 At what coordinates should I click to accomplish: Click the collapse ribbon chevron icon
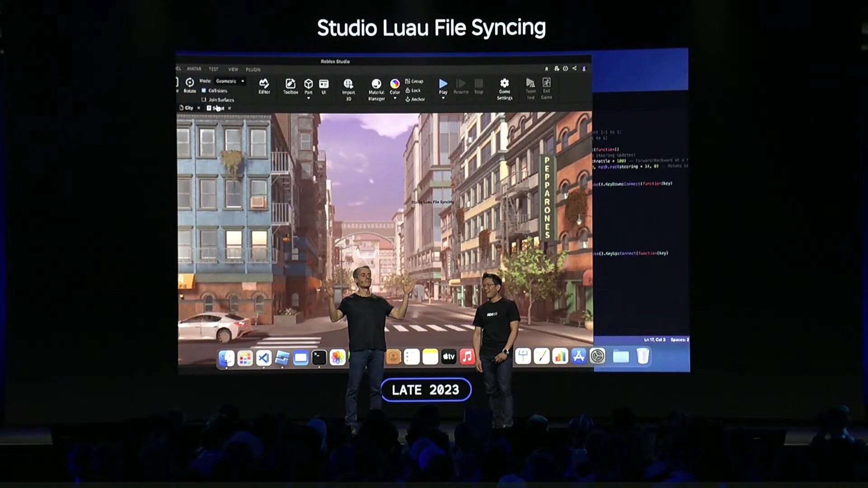coord(547,69)
